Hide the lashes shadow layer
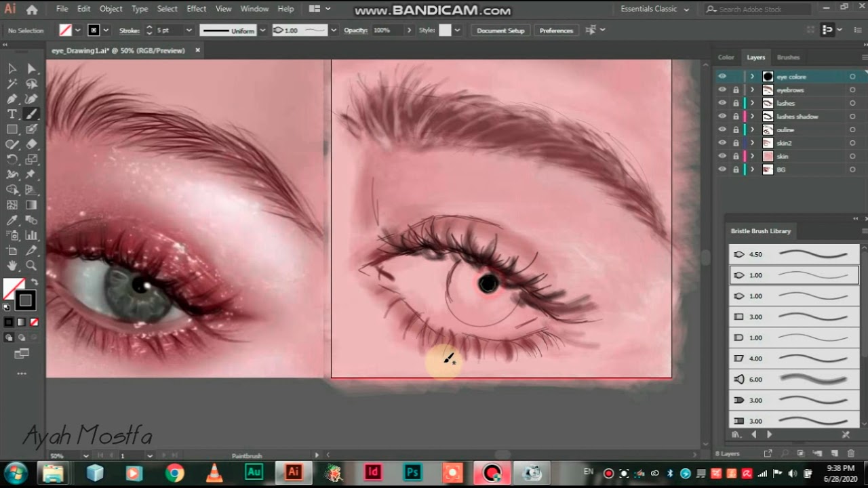Viewport: 868px width, 488px height. [722, 116]
